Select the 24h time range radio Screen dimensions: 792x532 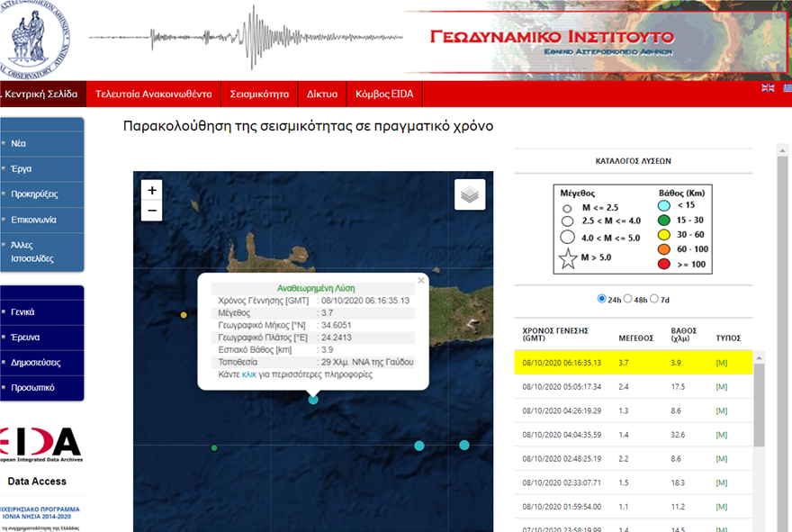coord(602,299)
